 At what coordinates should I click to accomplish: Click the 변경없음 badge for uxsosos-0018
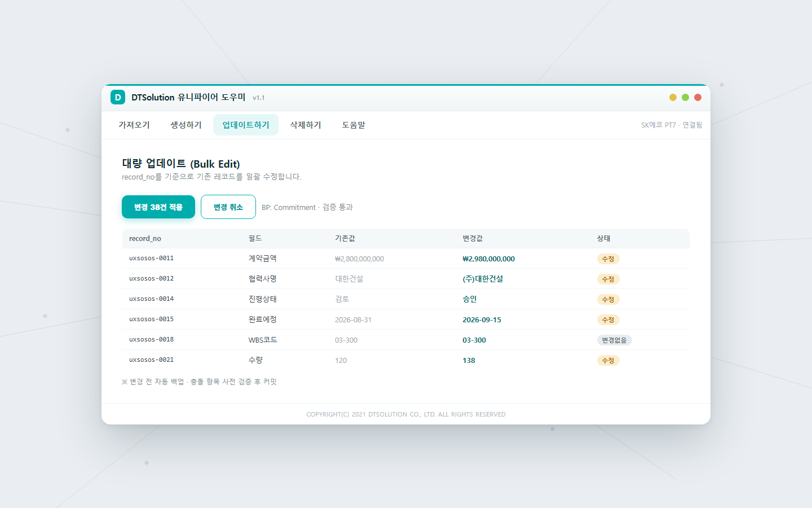(614, 340)
